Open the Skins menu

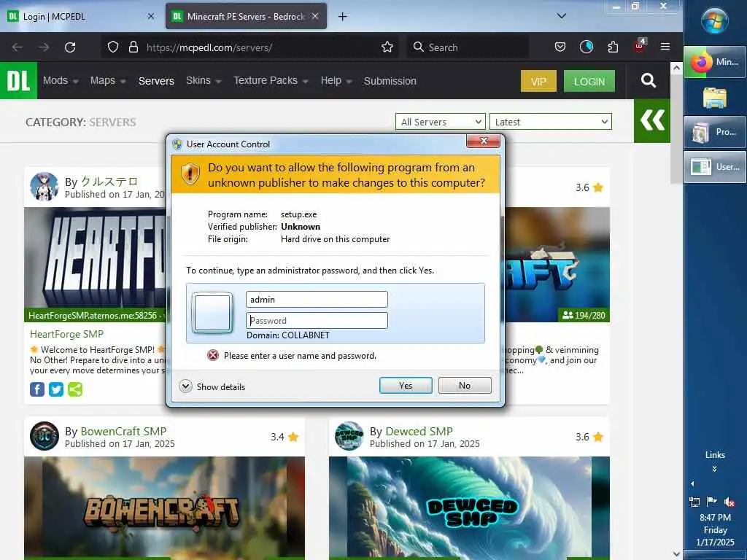point(204,80)
